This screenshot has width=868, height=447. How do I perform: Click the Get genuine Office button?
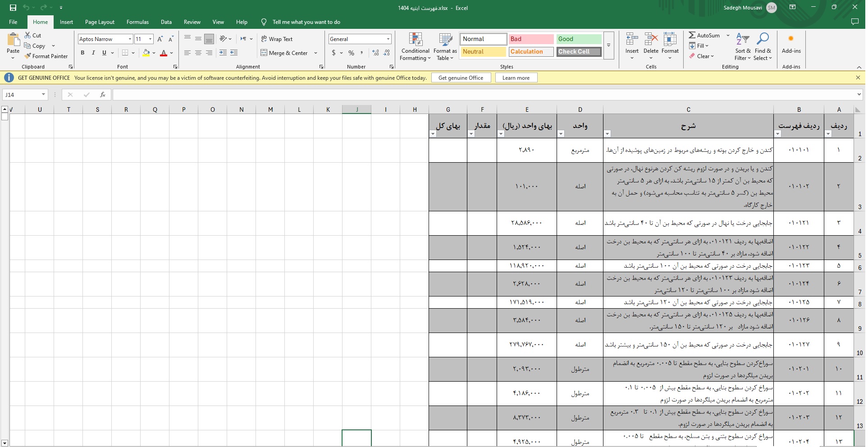coord(461,78)
